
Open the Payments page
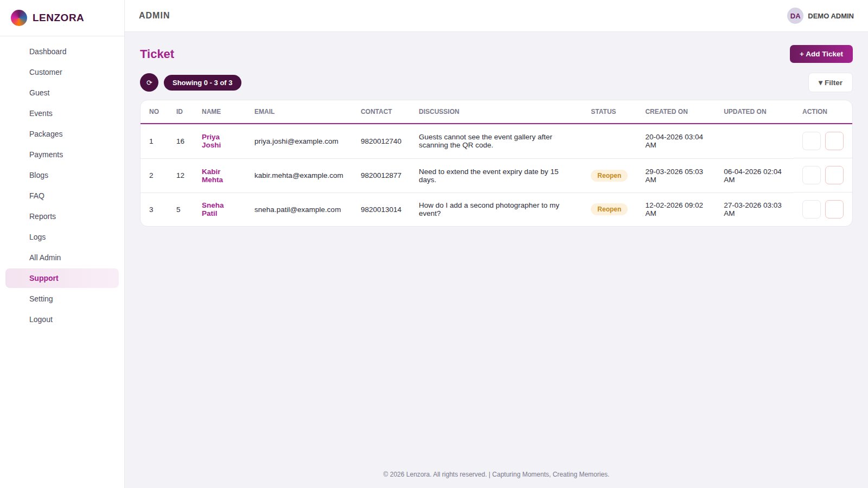(62, 155)
